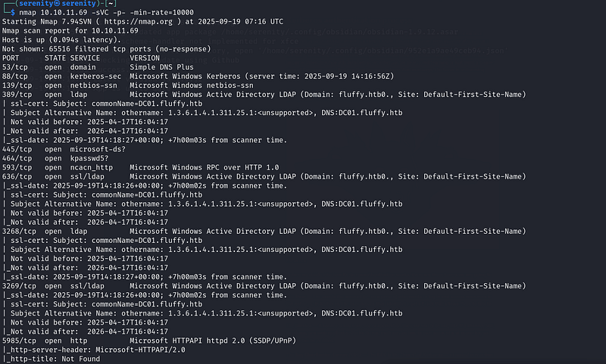Click the 389/tcp ldap service row

click(264, 95)
